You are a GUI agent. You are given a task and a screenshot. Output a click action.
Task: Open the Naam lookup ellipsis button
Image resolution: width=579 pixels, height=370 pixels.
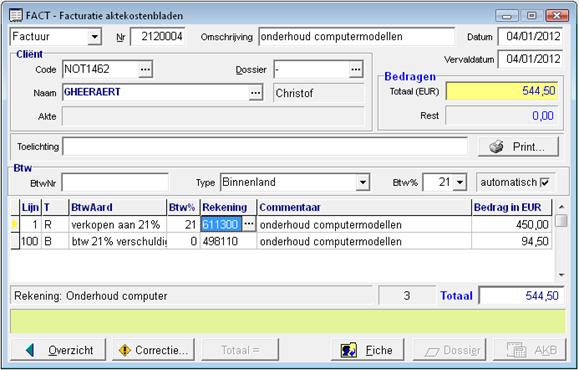pos(256,93)
